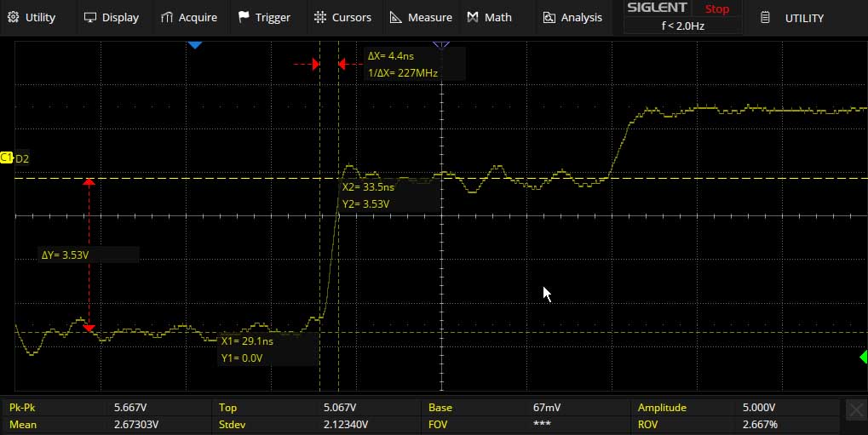Select the yellow C1 channel indicator

[x=5, y=157]
